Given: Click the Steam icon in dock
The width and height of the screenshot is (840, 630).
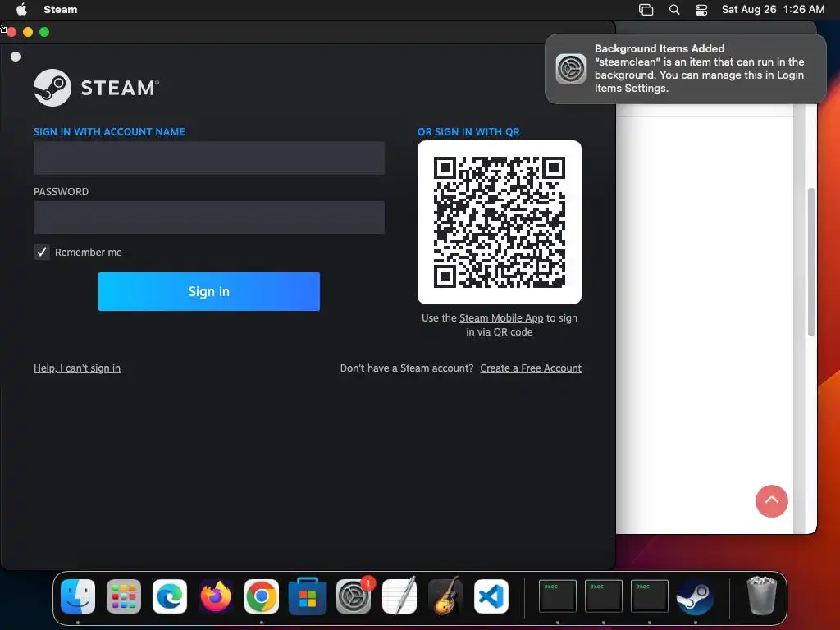Looking at the screenshot, I should (x=696, y=597).
